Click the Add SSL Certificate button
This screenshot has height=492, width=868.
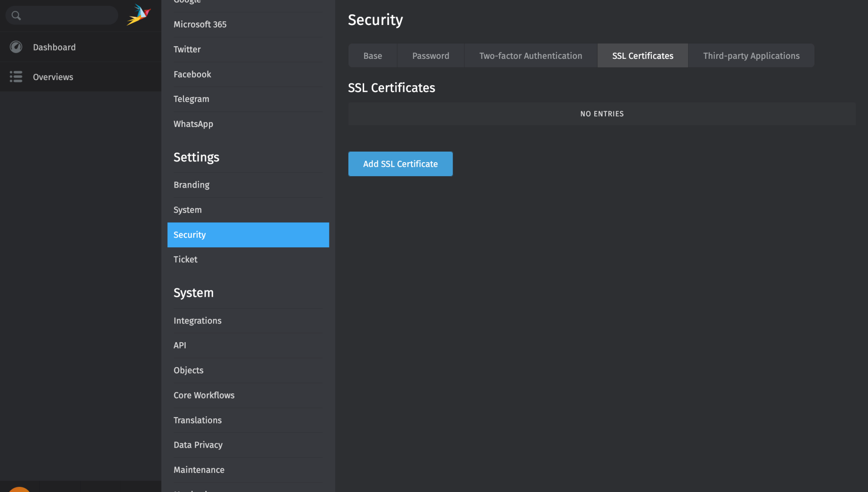click(400, 164)
